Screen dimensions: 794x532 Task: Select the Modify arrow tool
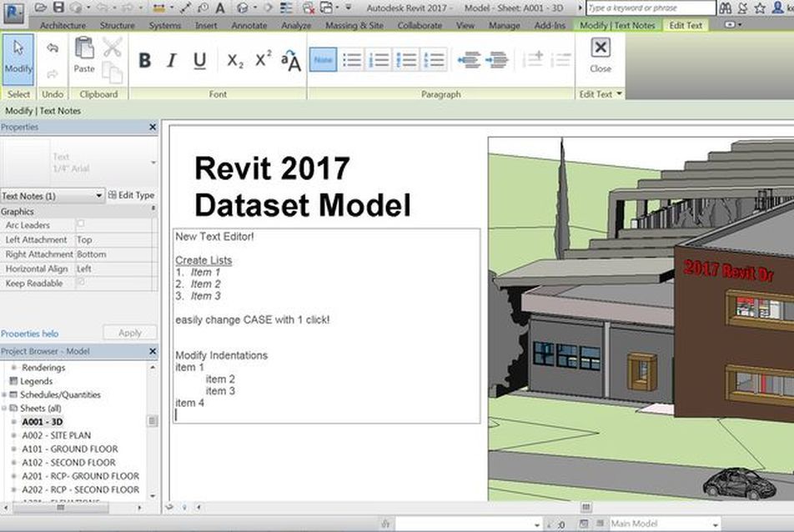click(x=18, y=58)
